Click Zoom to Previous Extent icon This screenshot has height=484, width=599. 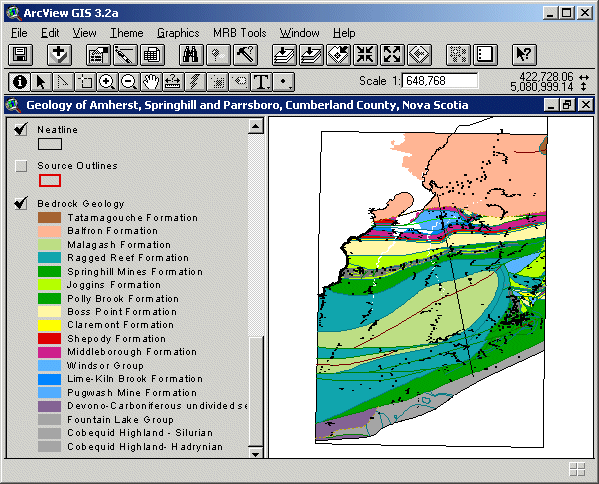pyautogui.click(x=419, y=55)
